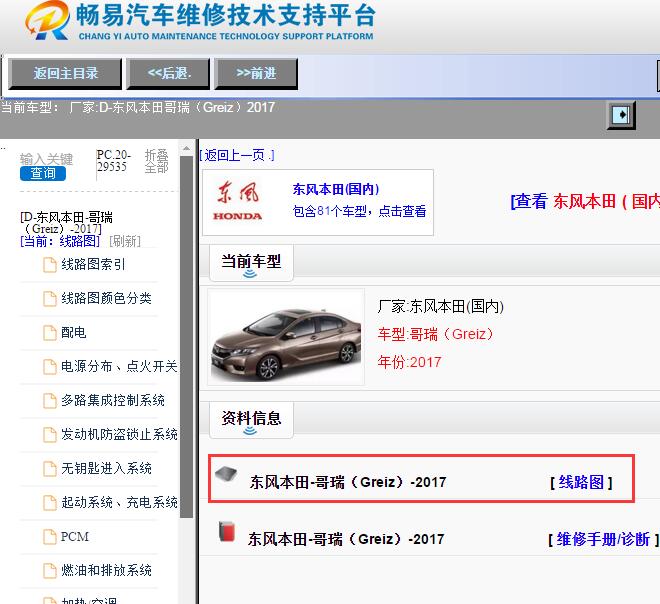Click the [查看 东风本田 link at right

585,201
